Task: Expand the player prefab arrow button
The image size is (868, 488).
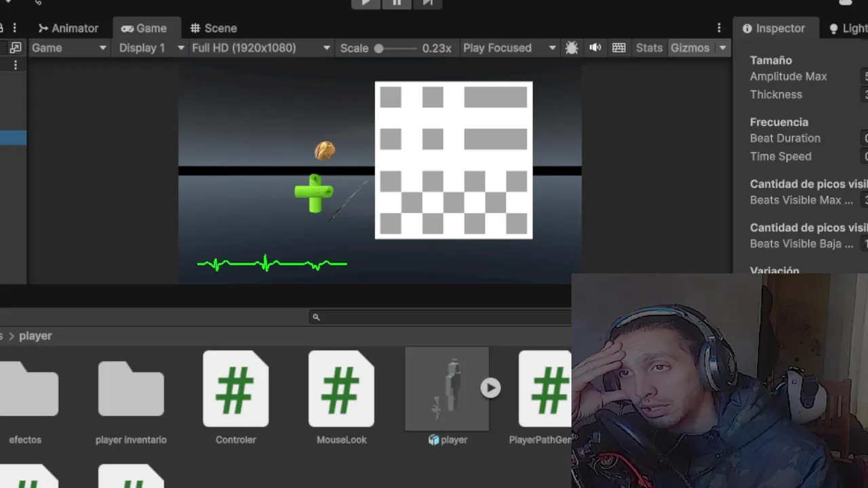Action: click(x=490, y=388)
